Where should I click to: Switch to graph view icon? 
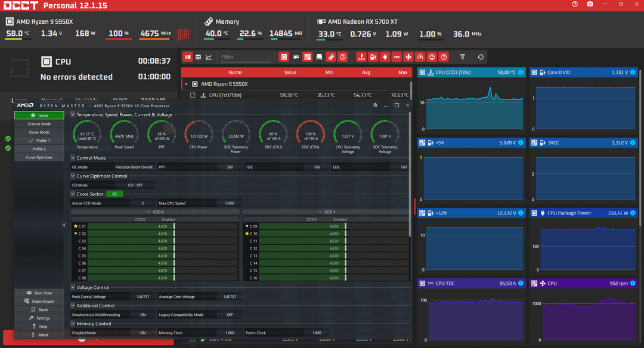click(209, 57)
